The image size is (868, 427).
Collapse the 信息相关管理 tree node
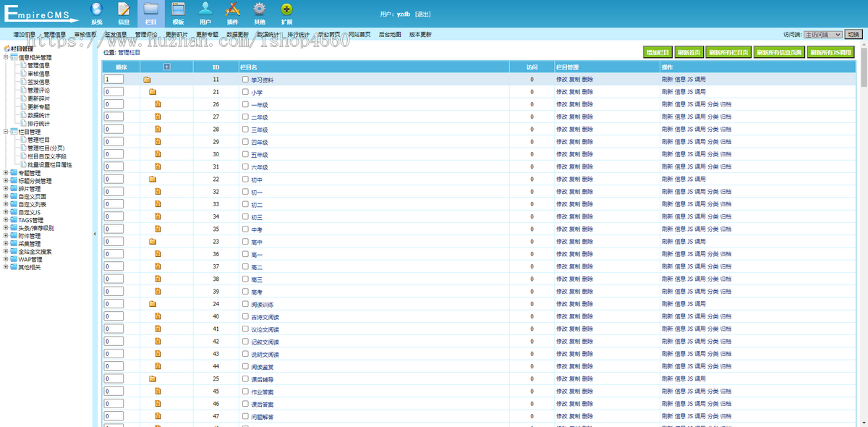coord(6,57)
